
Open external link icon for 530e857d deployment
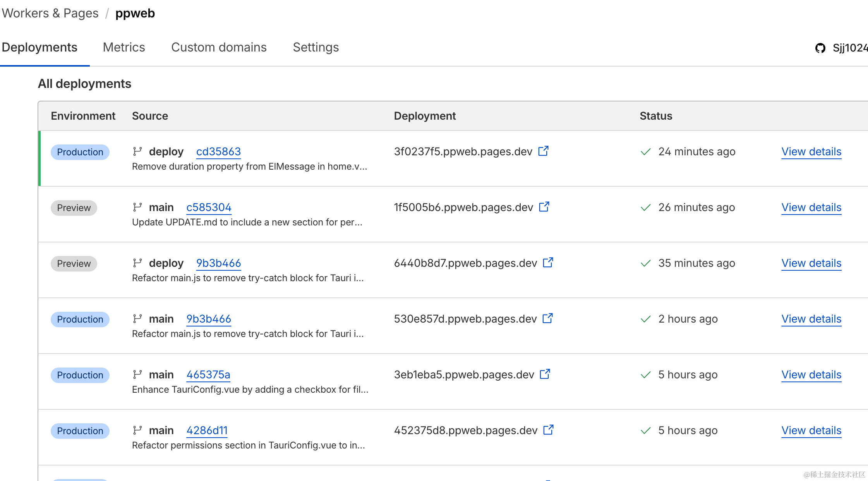click(x=547, y=318)
